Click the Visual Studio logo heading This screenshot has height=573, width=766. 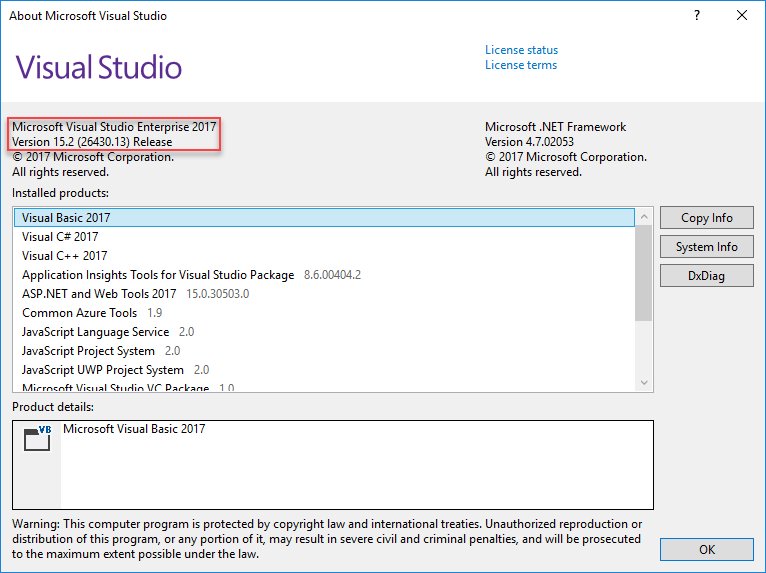click(99, 67)
